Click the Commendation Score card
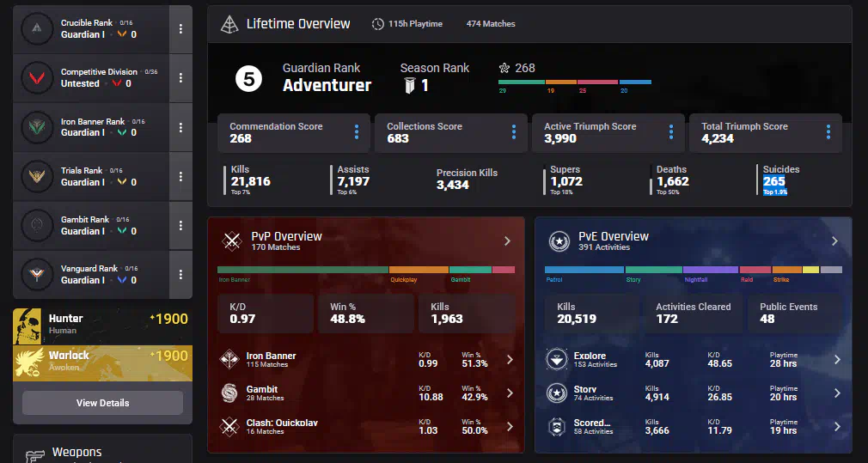The image size is (868, 463). [293, 133]
